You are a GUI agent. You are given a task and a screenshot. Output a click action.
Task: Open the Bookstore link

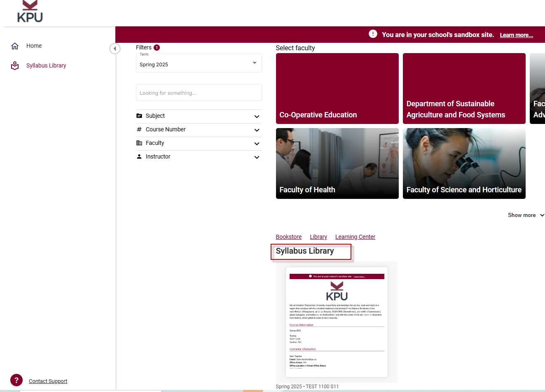(289, 237)
